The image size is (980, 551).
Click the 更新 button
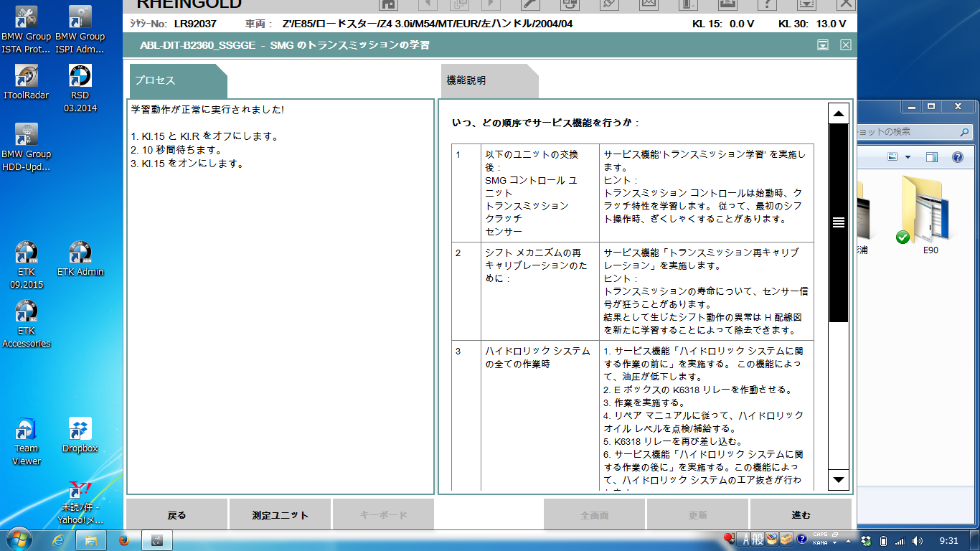[x=697, y=514]
